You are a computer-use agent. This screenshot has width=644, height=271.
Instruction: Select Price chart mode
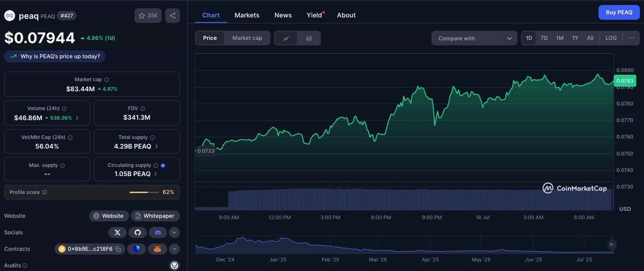coord(210,38)
